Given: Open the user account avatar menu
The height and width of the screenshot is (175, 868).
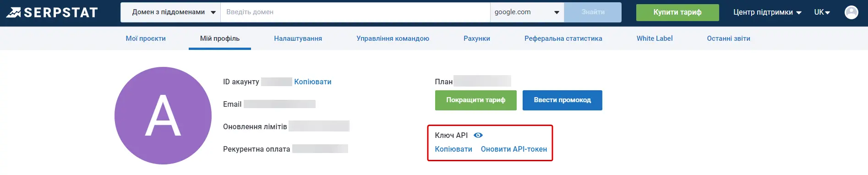Looking at the screenshot, I should [x=851, y=12].
